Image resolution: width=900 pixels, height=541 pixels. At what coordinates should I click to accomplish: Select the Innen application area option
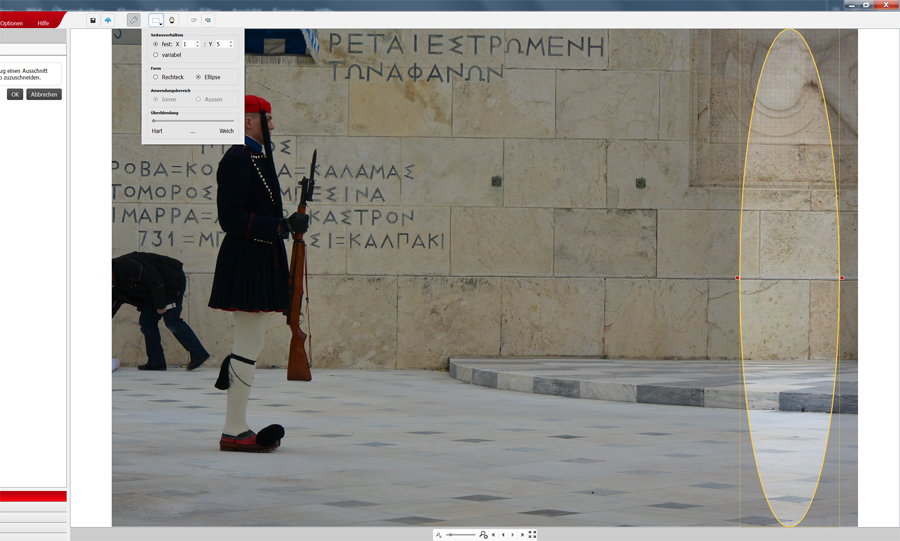coord(156,99)
